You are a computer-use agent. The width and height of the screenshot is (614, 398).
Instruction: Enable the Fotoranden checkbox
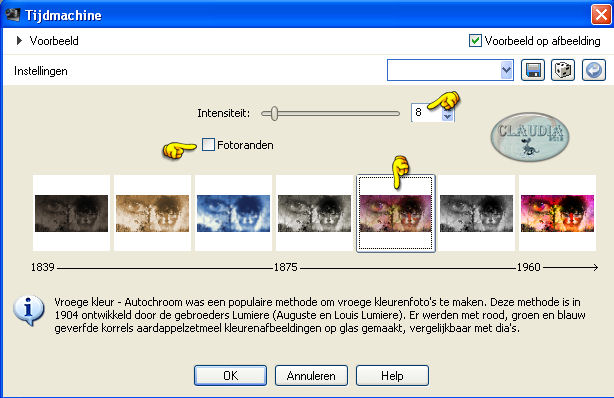tap(208, 145)
